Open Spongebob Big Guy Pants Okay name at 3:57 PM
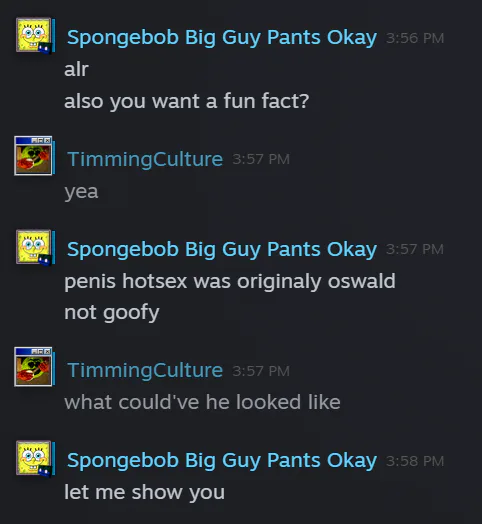 point(222,250)
